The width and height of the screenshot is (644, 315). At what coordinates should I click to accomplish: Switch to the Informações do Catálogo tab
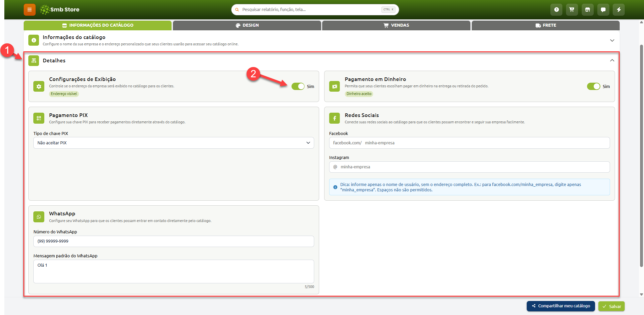tap(98, 25)
